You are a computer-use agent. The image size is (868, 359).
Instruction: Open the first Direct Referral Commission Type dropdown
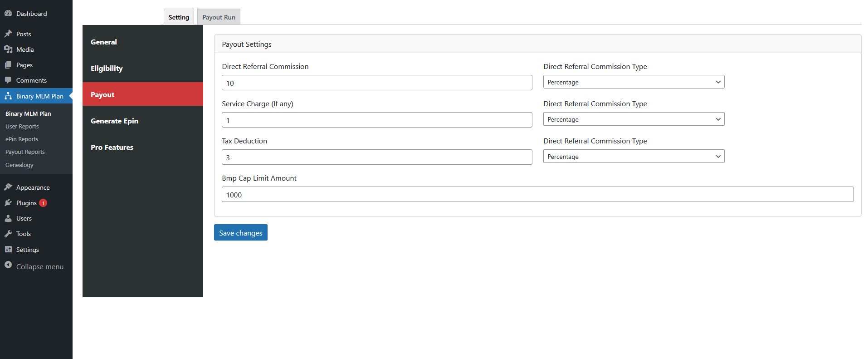tap(634, 82)
